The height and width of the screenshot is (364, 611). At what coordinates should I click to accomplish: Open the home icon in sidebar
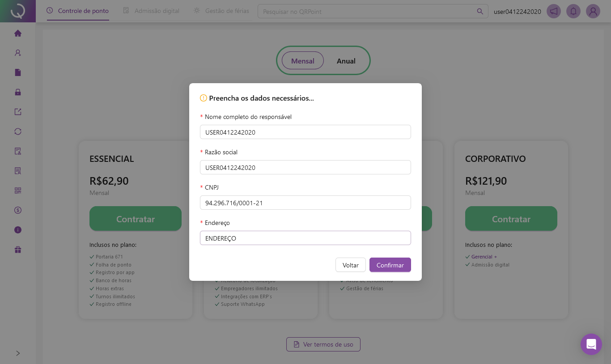pos(18,33)
